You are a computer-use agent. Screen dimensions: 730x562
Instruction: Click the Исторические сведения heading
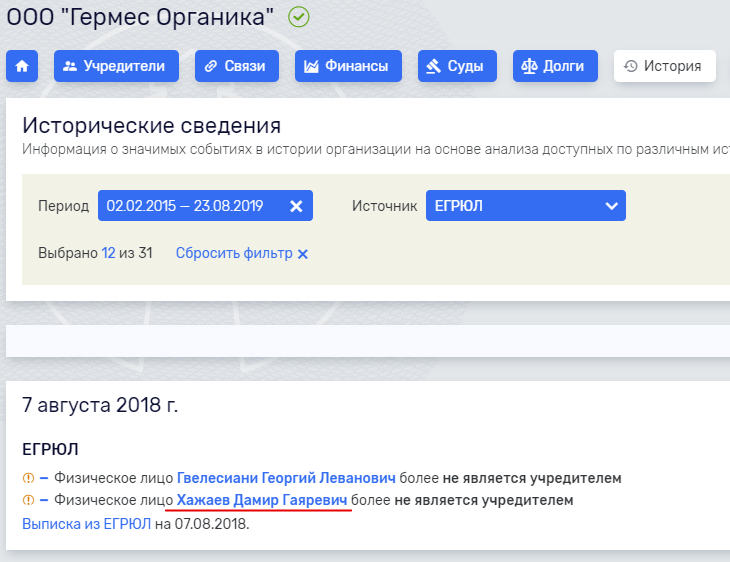tap(152, 125)
